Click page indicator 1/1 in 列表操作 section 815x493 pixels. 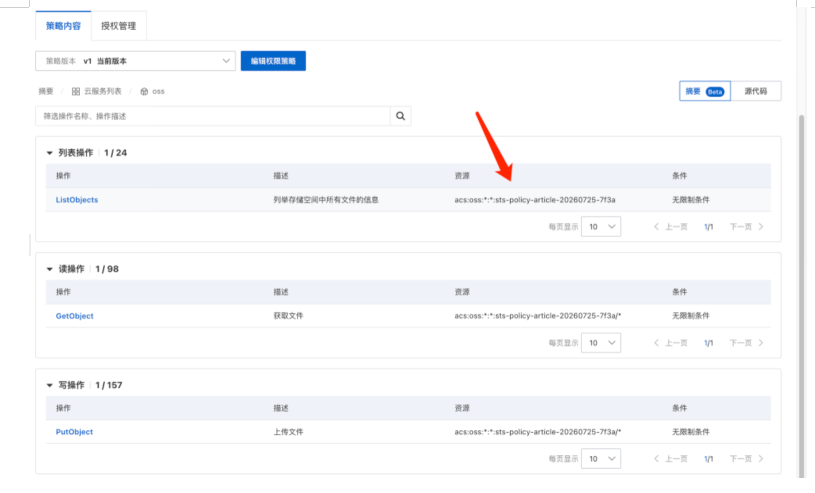point(708,227)
